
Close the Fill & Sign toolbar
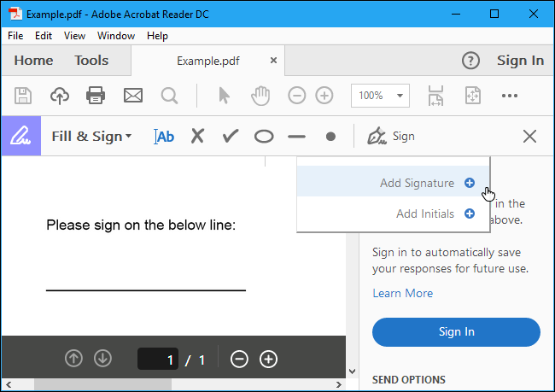point(529,137)
